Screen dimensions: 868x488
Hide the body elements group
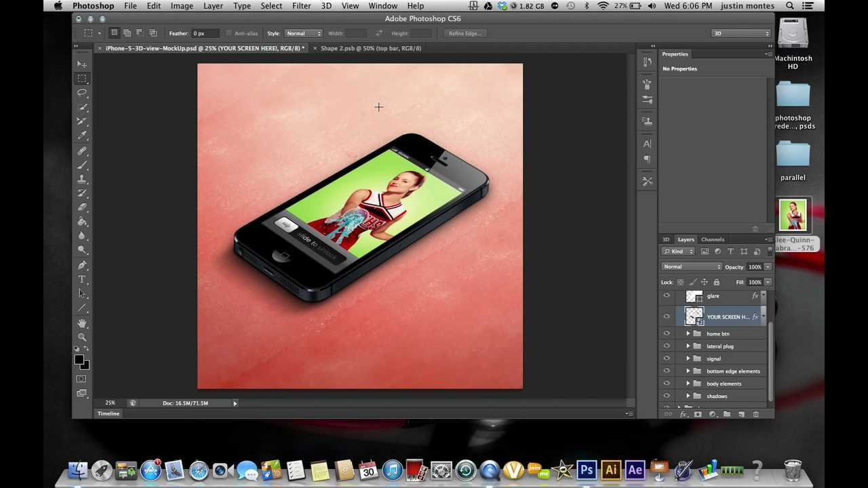click(667, 384)
